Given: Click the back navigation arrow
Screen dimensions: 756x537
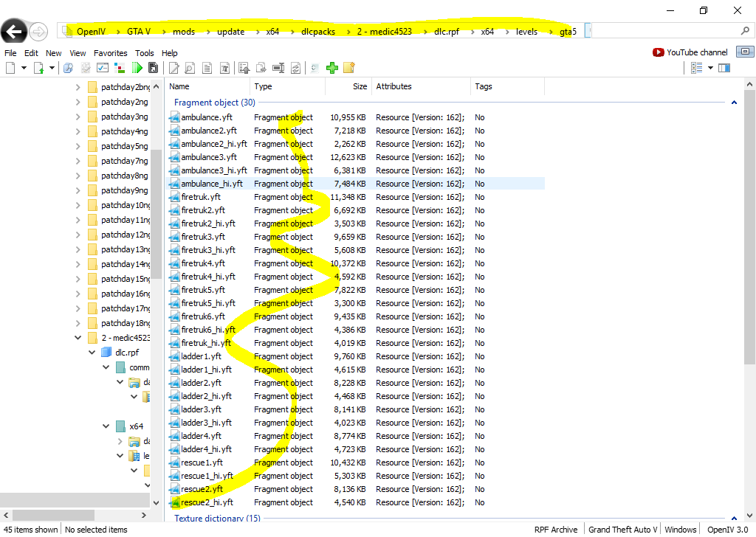Looking at the screenshot, I should click(14, 31).
